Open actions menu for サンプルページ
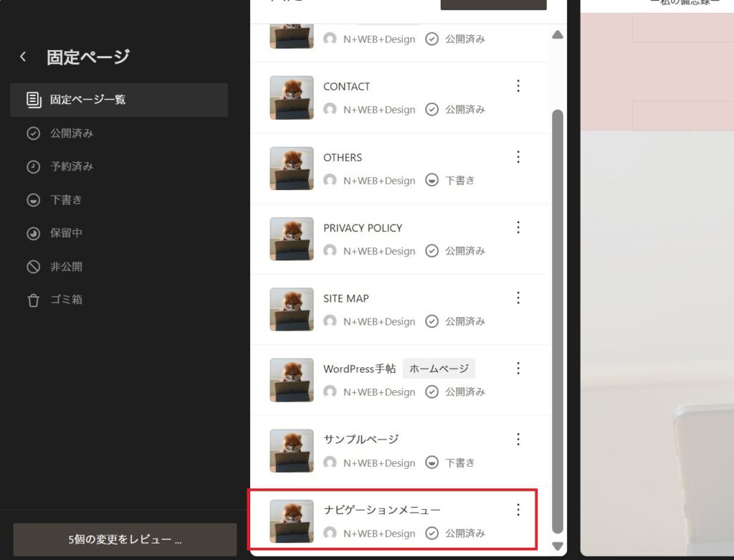The image size is (734, 560). pos(518,440)
